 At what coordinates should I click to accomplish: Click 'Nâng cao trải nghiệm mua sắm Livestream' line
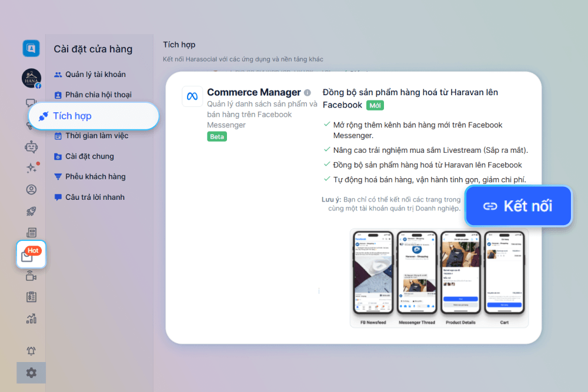(x=430, y=150)
